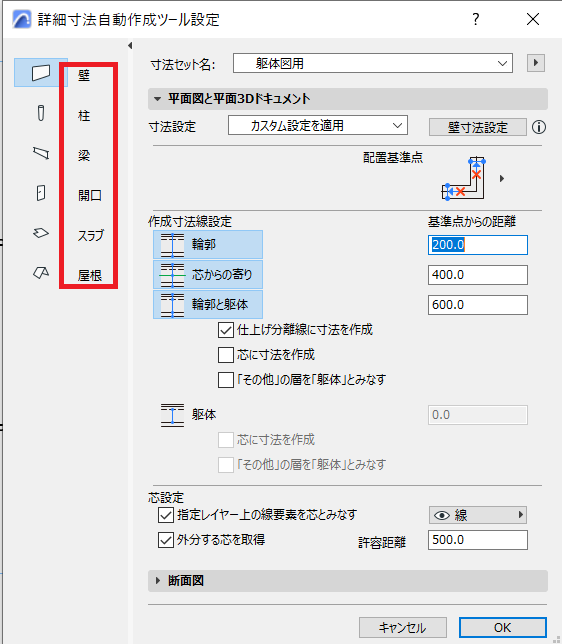The image size is (562, 644).
Task: Click the 壁寸法設定 button
Action: [x=477, y=127]
